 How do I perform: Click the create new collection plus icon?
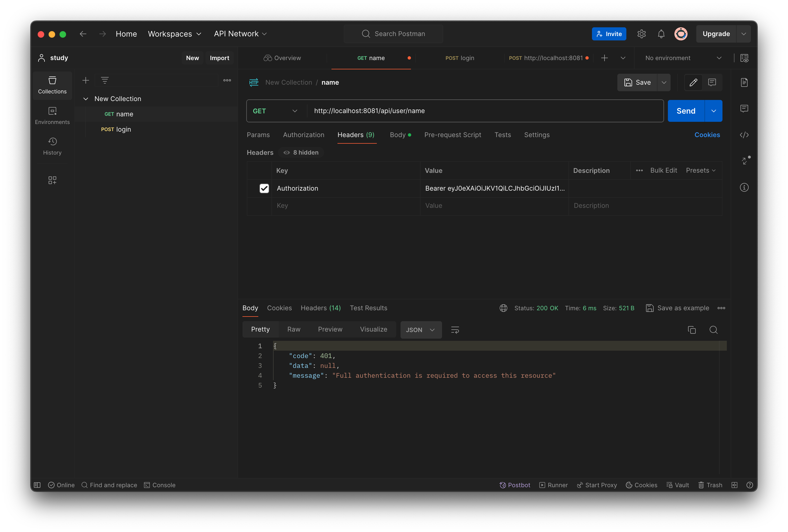click(x=86, y=80)
